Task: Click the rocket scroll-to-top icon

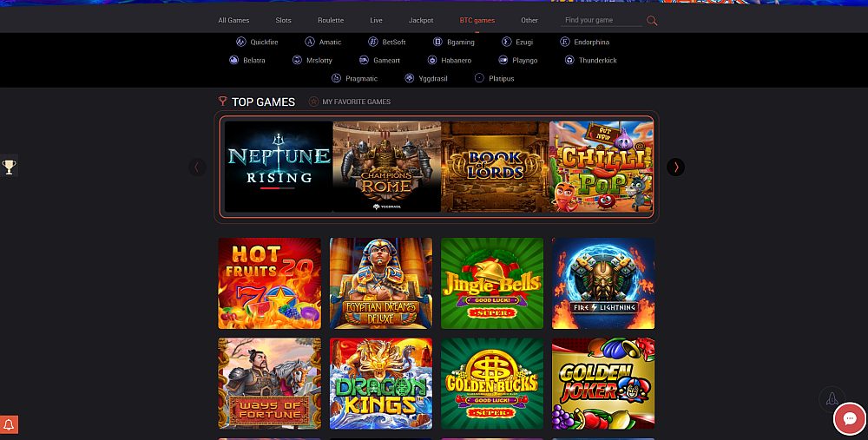Action: tap(832, 398)
